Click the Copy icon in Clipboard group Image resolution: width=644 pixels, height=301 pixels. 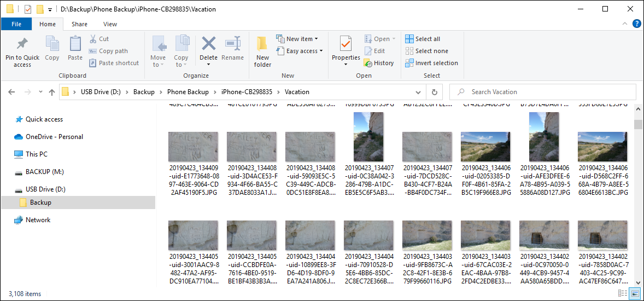[x=52, y=44]
